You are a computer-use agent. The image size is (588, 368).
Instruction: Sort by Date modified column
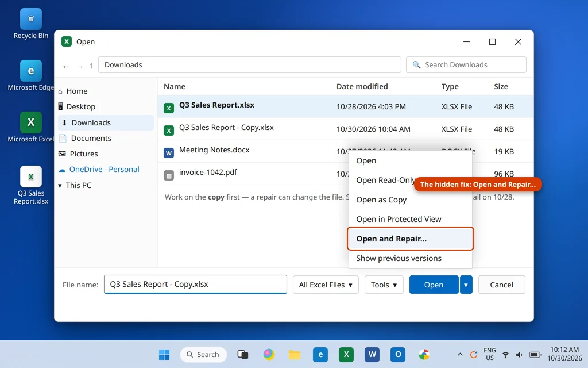[x=362, y=86]
